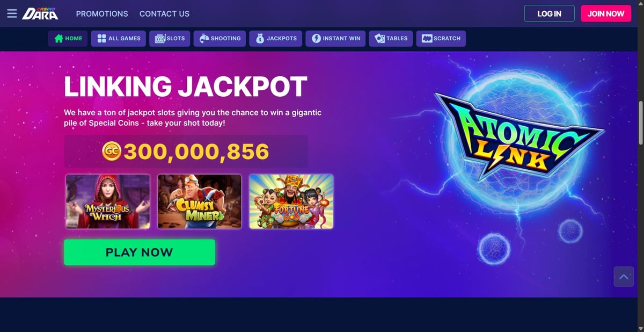
Task: Click the scroll-to-top chevron button
Action: click(624, 277)
